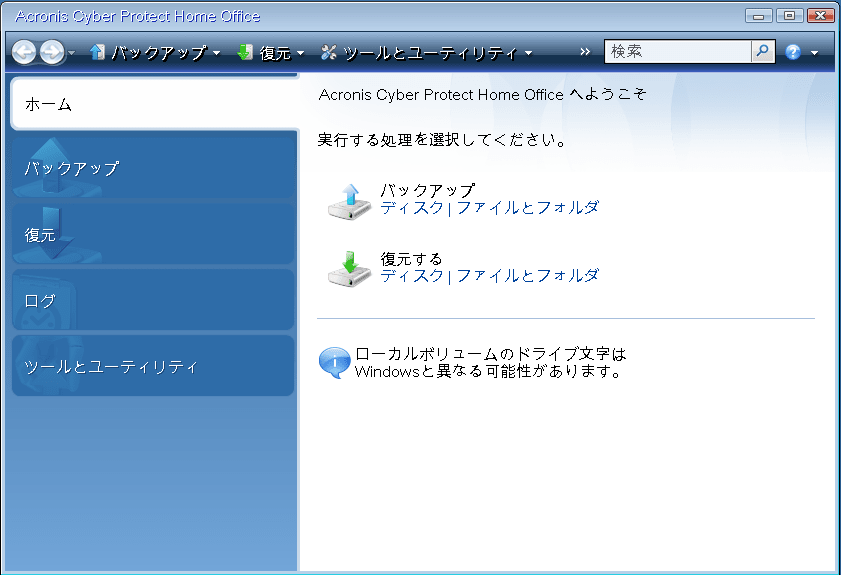Open バックアップ in the left sidebar
The height and width of the screenshot is (575, 841).
coord(154,168)
